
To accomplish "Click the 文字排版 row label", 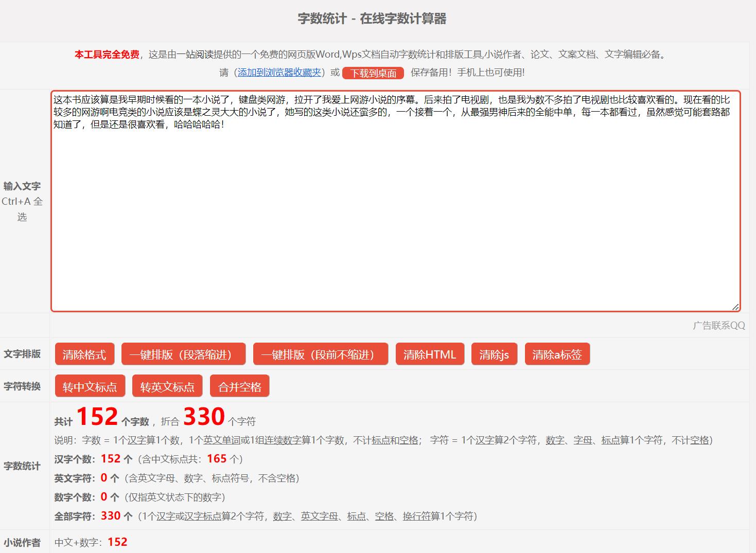I will pos(22,354).
